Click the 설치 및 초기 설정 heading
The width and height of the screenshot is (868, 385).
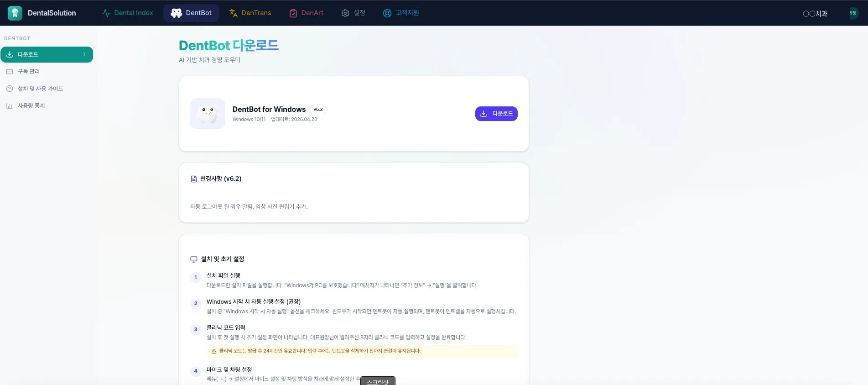(x=223, y=259)
